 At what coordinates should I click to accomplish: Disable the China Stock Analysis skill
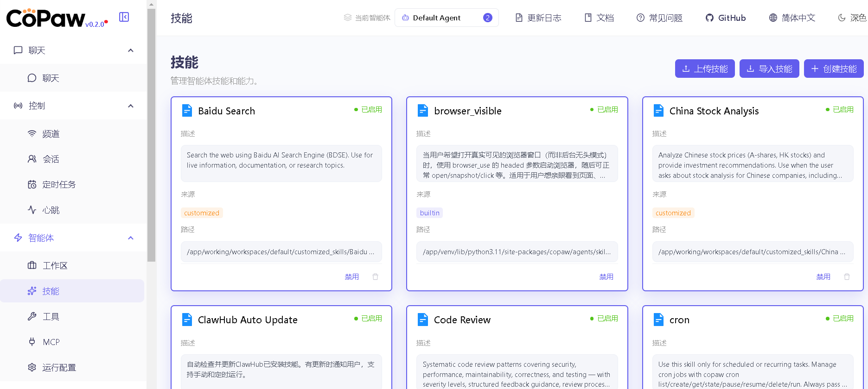coord(823,277)
